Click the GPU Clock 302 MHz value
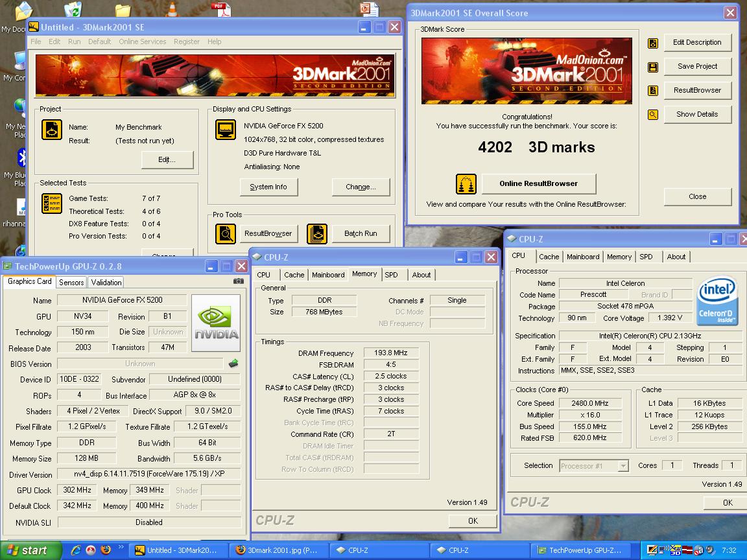The height and width of the screenshot is (560, 747). [77, 490]
